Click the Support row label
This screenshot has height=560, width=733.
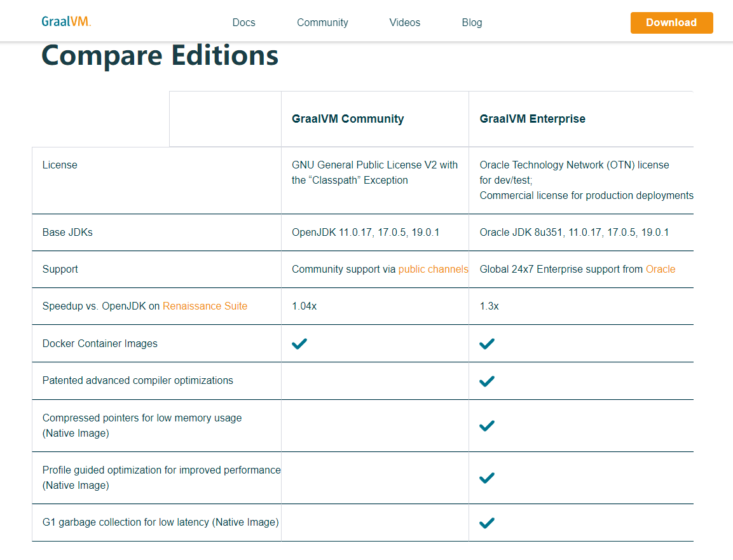60,270
